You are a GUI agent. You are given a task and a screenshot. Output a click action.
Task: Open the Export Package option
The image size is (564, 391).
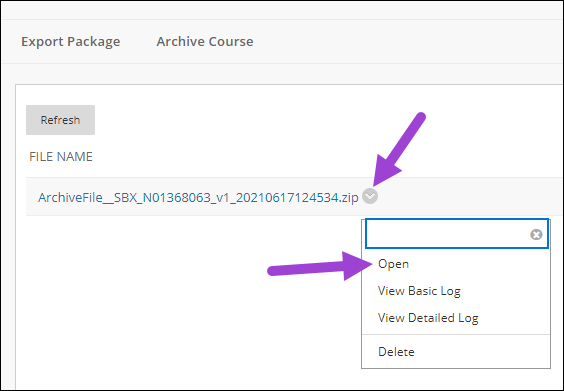(70, 41)
